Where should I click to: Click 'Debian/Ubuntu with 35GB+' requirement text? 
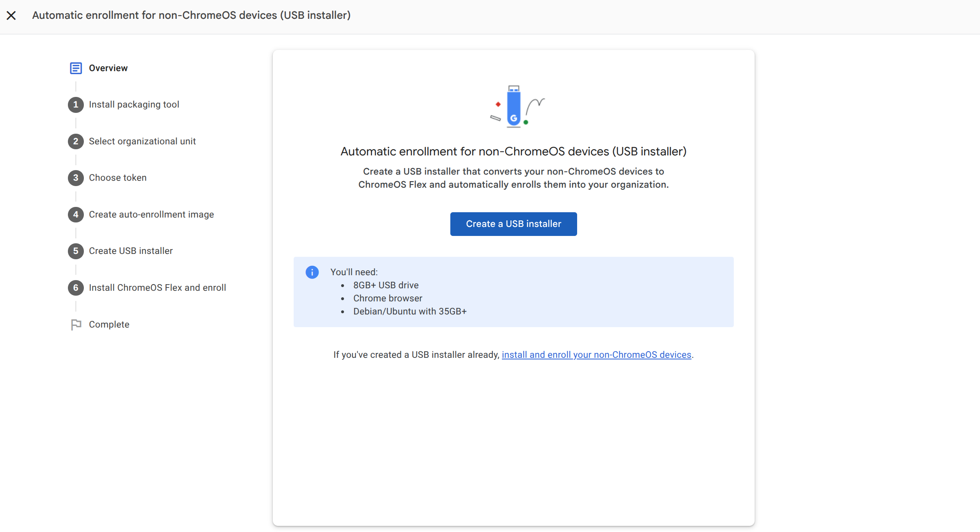click(410, 312)
